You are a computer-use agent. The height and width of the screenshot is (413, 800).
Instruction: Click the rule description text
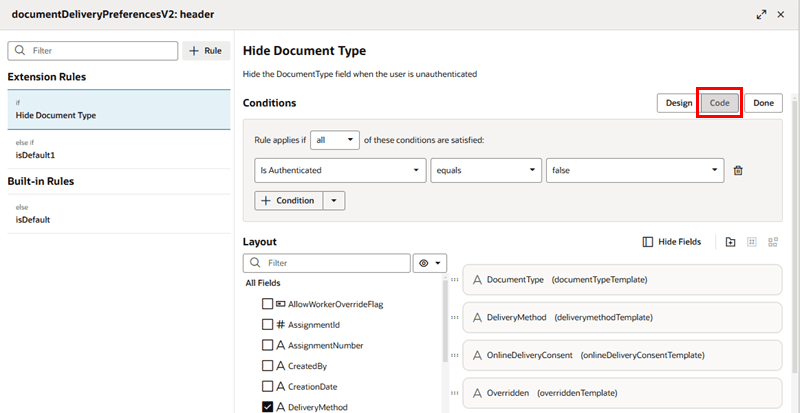(x=360, y=75)
